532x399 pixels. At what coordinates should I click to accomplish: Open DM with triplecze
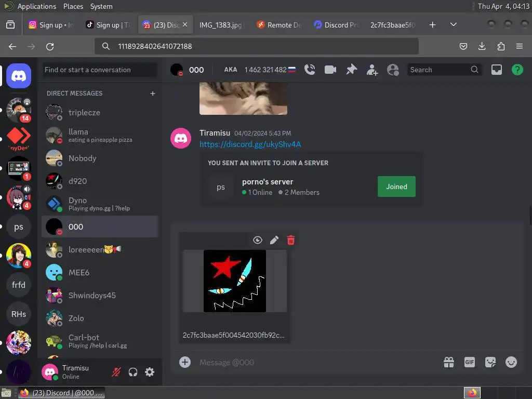click(x=100, y=113)
